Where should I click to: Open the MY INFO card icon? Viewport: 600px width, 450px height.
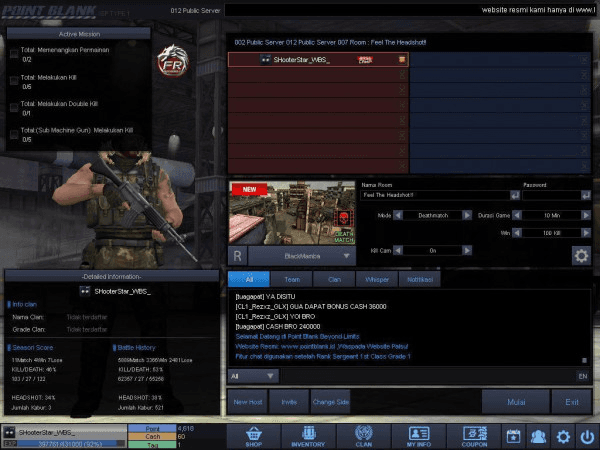coord(419,436)
